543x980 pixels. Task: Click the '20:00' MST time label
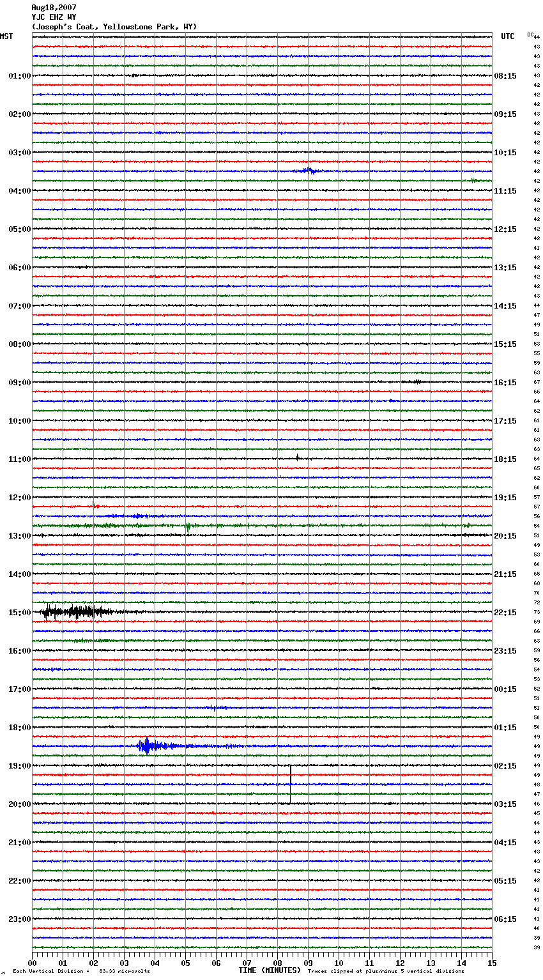(x=20, y=804)
